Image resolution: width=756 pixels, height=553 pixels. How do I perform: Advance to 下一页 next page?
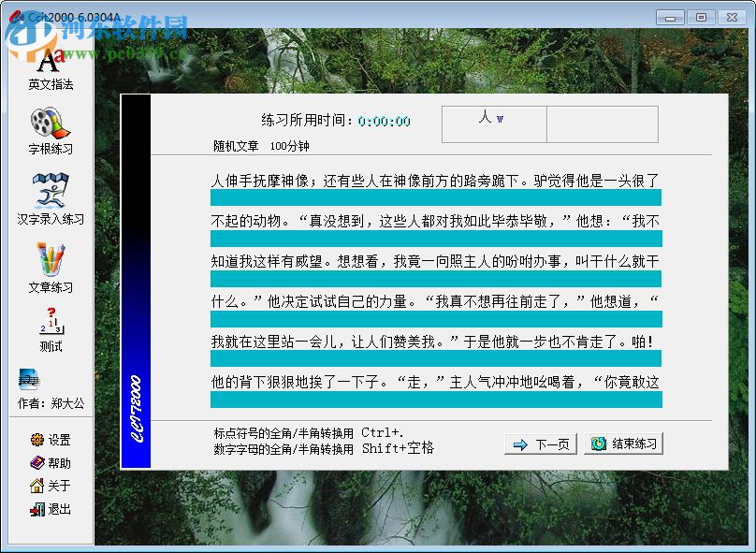pyautogui.click(x=540, y=444)
